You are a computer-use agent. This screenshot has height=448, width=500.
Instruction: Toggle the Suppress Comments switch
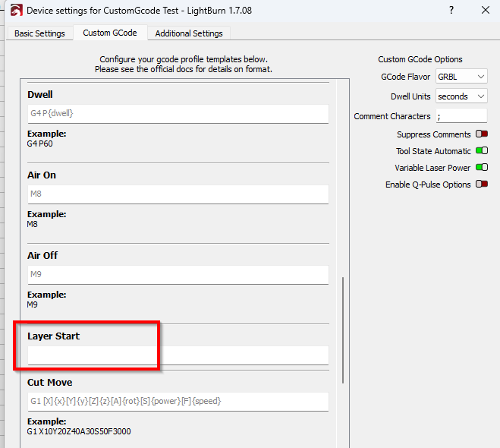coord(482,134)
